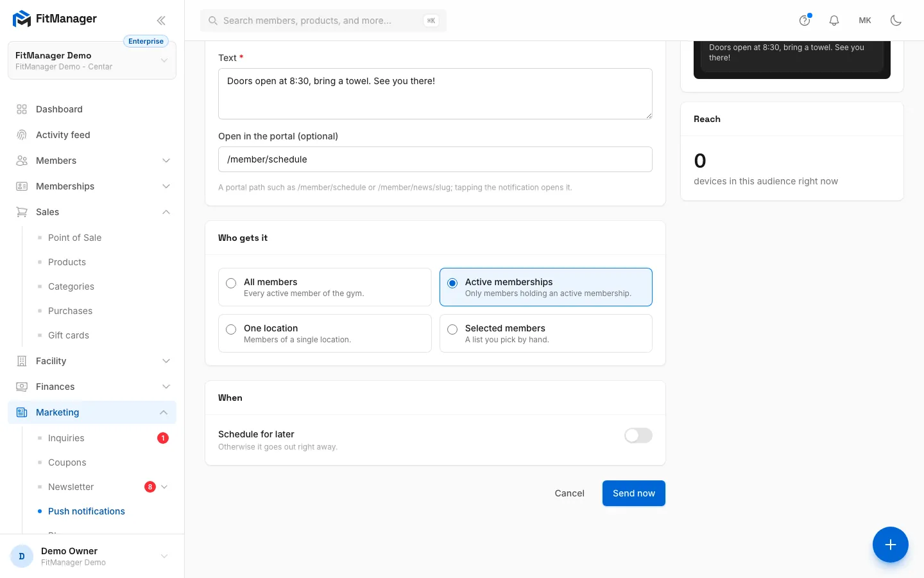The height and width of the screenshot is (578, 924).
Task: Click the blue floating plus button
Action: [891, 545]
